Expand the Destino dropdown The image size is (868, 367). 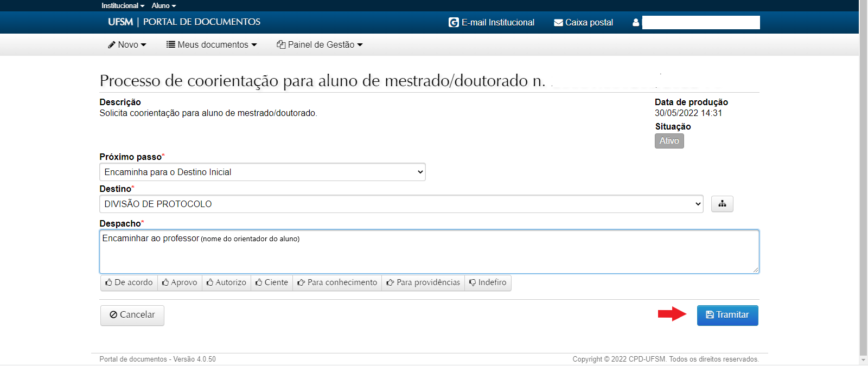pos(401,204)
